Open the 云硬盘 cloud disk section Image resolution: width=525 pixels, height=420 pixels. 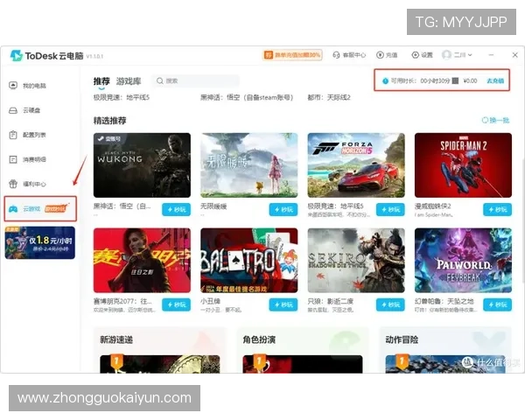pyautogui.click(x=24, y=110)
